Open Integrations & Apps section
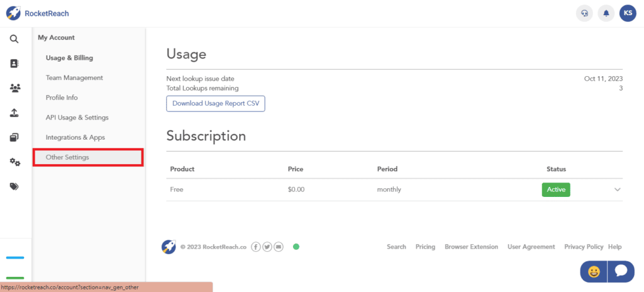 (75, 137)
